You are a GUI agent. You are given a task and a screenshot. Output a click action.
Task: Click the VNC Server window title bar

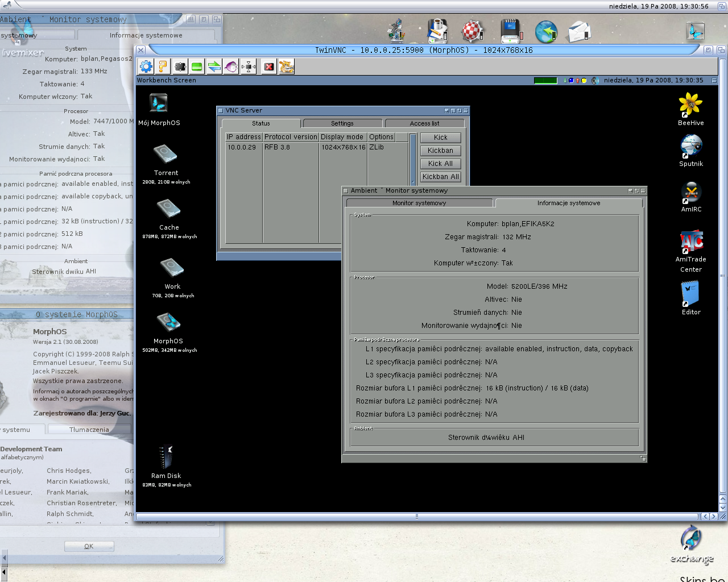point(343,110)
